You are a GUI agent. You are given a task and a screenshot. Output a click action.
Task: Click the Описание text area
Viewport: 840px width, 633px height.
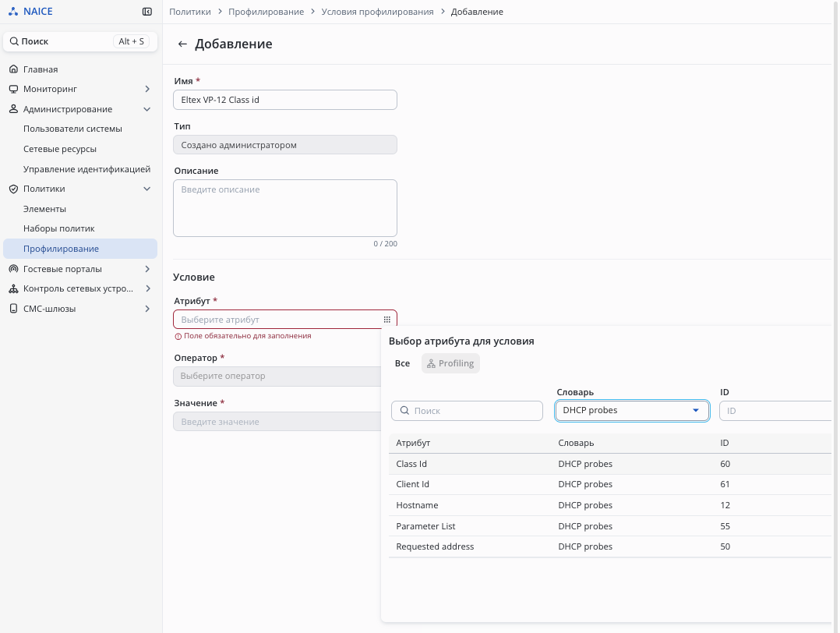(284, 208)
